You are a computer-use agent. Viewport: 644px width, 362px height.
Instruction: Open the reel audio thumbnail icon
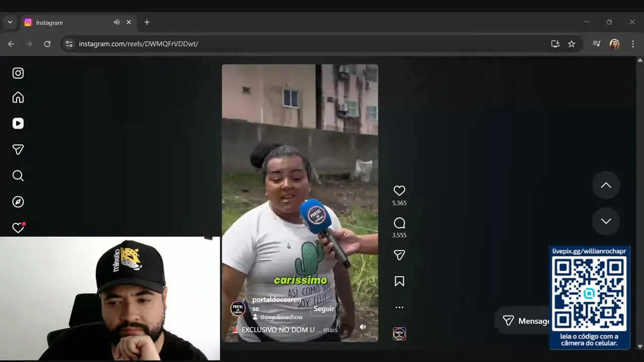point(399,334)
